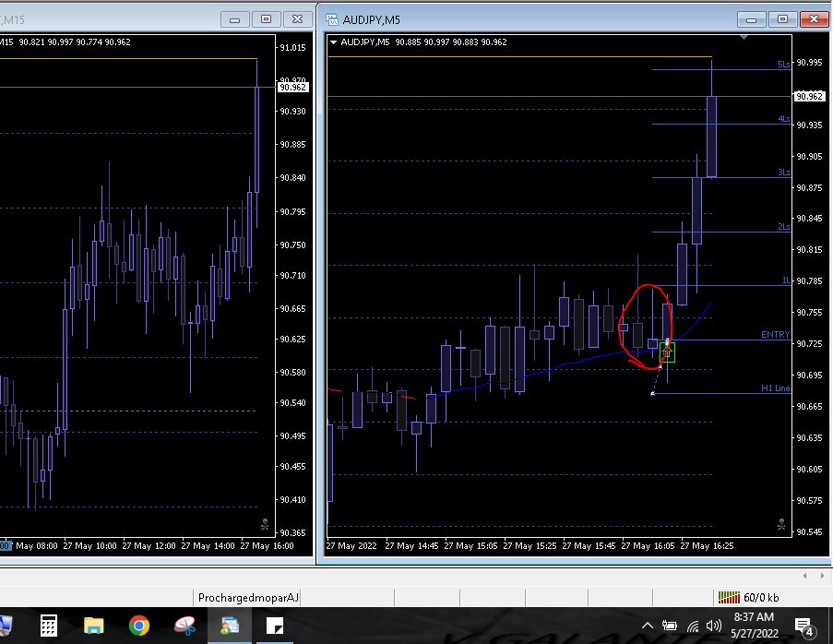Click the AUDJPY,M5 OHLC header text

click(x=423, y=42)
